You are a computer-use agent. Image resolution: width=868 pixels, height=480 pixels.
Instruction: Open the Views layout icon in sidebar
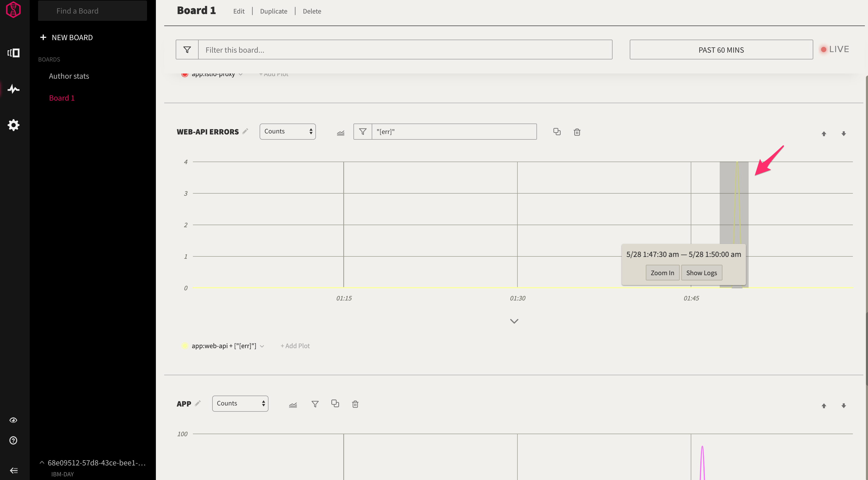[14, 53]
